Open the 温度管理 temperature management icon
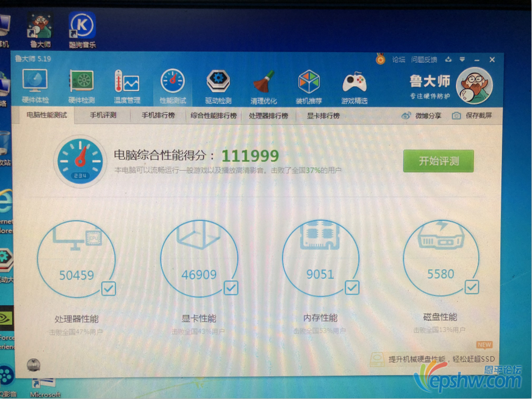The height and width of the screenshot is (399, 532). [127, 86]
